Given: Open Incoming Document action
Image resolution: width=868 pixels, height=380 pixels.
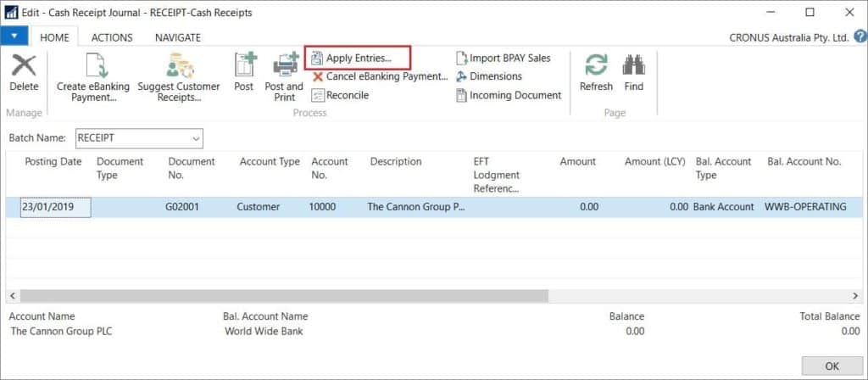Looking at the screenshot, I should 509,95.
